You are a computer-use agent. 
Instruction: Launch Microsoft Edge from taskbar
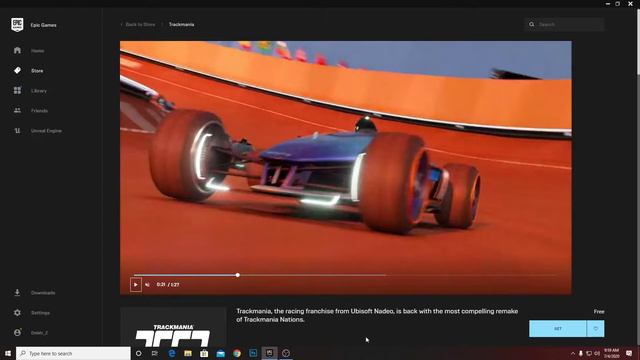tap(171, 353)
